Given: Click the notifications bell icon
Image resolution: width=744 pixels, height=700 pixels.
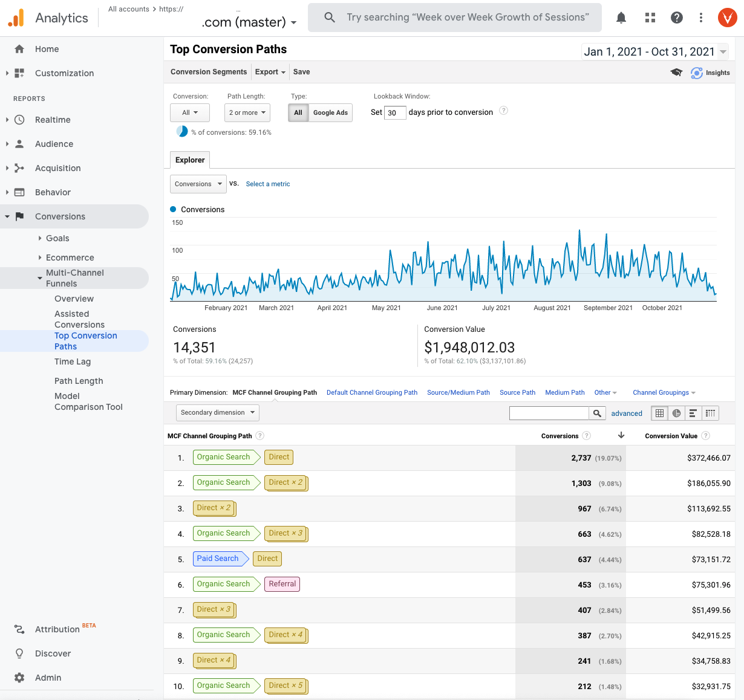Looking at the screenshot, I should tap(621, 17).
